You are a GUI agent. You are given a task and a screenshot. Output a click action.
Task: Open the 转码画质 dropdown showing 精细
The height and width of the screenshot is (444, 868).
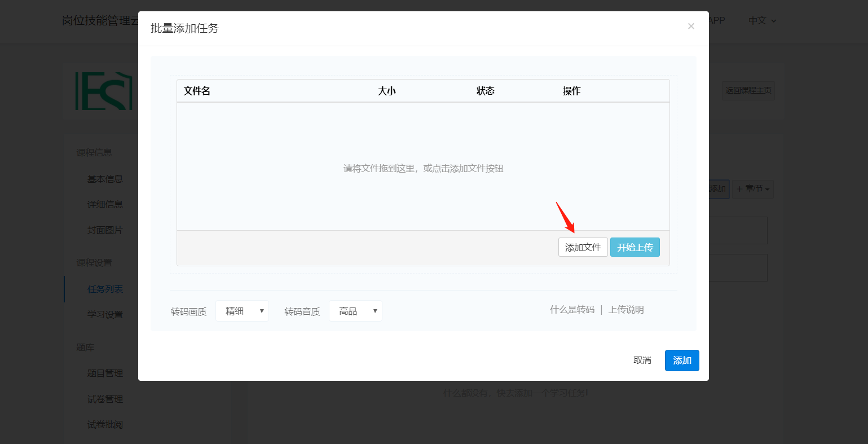click(x=242, y=311)
